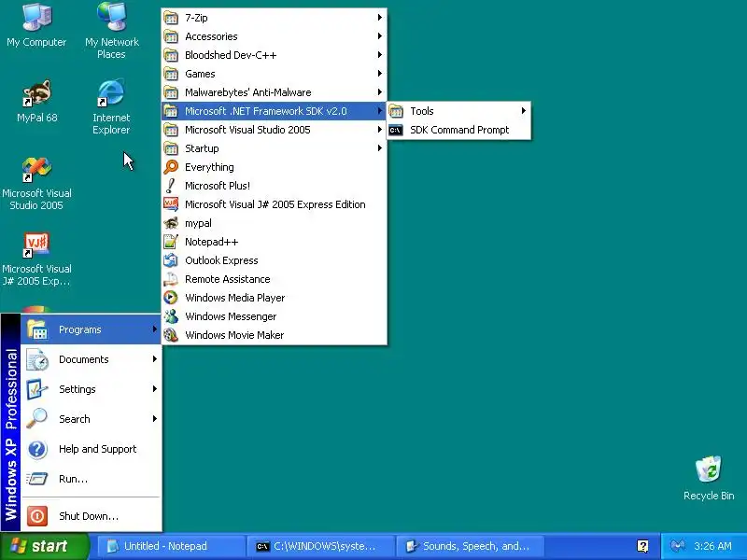Click the help question mark taskbar icon

coord(642,546)
